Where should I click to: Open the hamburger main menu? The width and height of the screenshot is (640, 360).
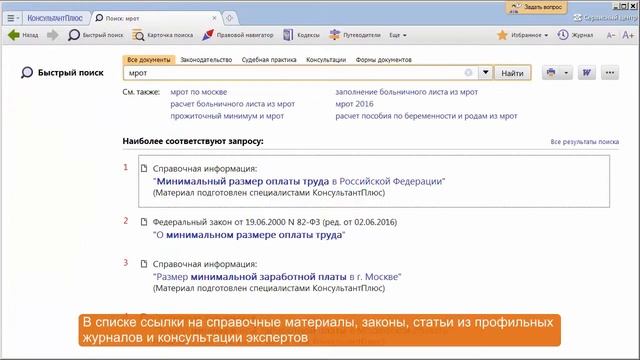[13, 18]
